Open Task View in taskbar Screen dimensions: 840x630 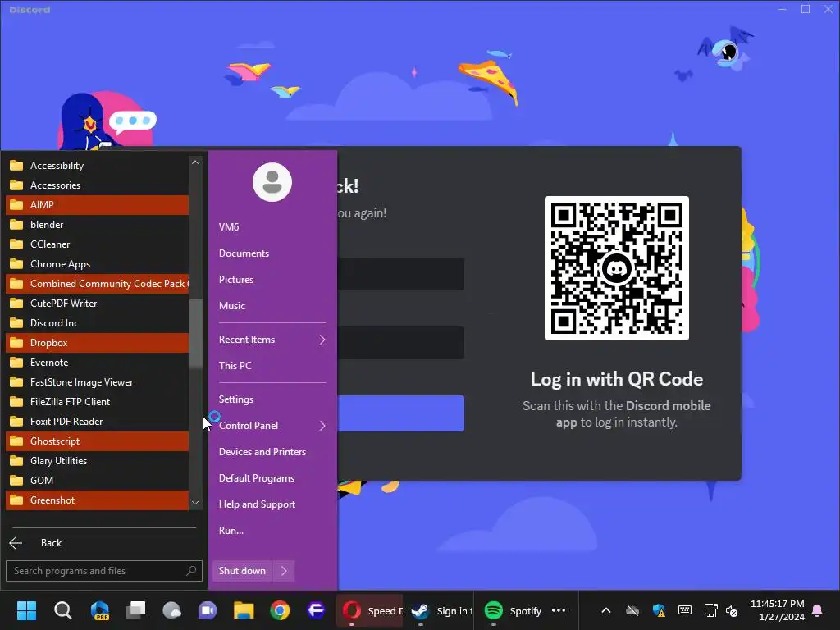(135, 610)
